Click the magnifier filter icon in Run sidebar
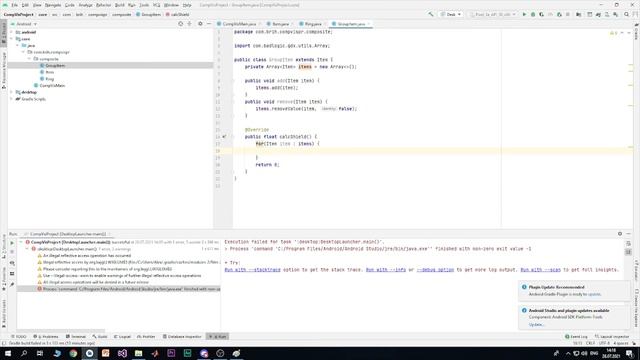 coord(12,263)
